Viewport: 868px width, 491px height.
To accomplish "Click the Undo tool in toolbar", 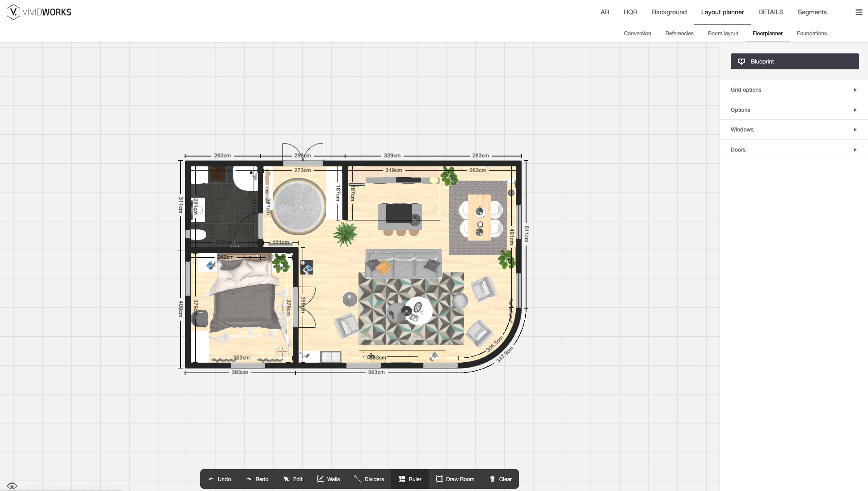I will (x=219, y=479).
